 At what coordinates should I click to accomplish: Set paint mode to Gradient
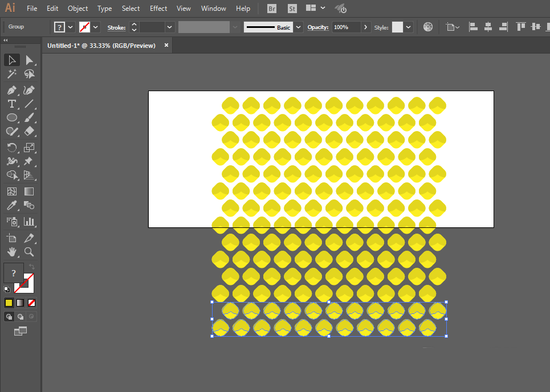[x=20, y=303]
